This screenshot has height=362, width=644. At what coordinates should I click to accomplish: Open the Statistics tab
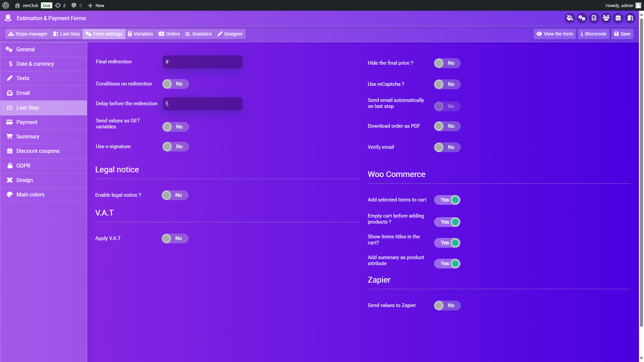tap(199, 34)
